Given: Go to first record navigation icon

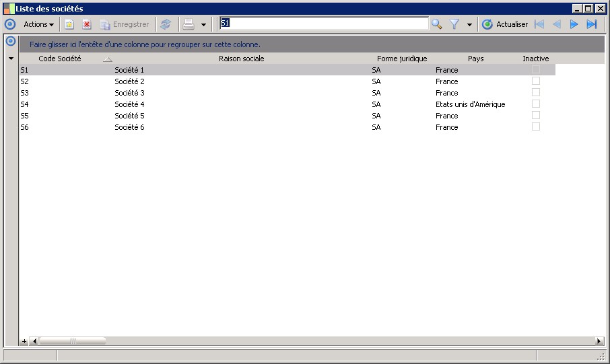Looking at the screenshot, I should tap(539, 24).
